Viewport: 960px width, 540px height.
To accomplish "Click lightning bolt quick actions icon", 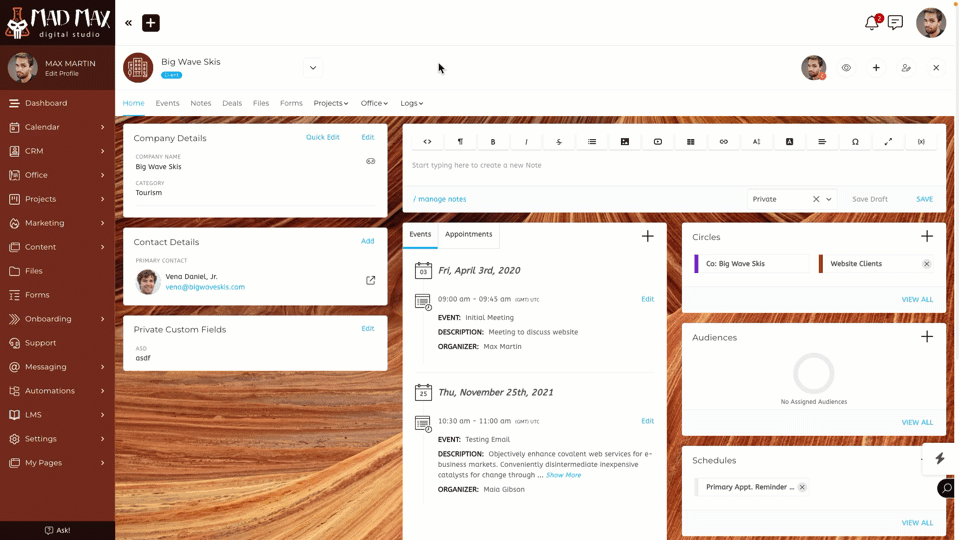I will [x=940, y=459].
